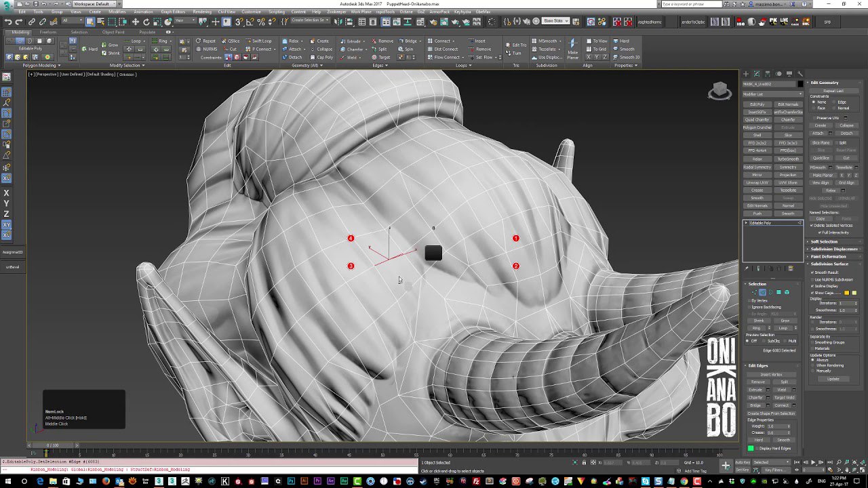Click the Spin edge tool
This screenshot has height=488, width=868.
pyautogui.click(x=406, y=49)
